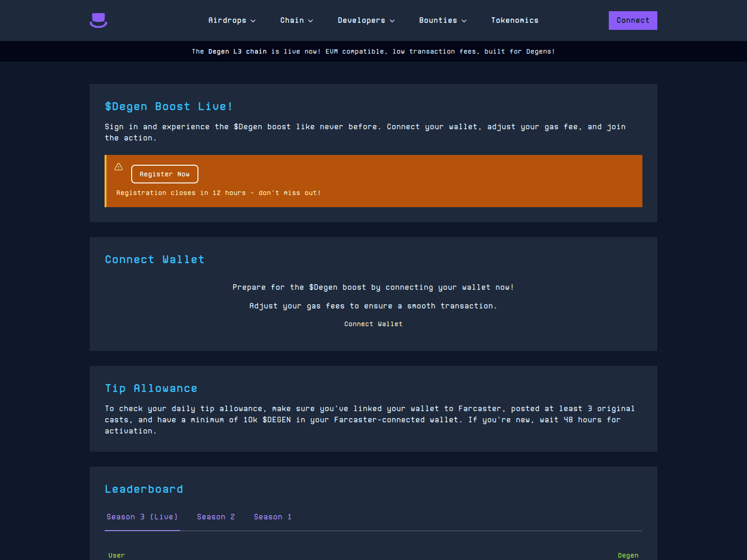Switch to the Season 1 leaderboard tab
Viewport: 747px width, 560px height.
(x=273, y=517)
